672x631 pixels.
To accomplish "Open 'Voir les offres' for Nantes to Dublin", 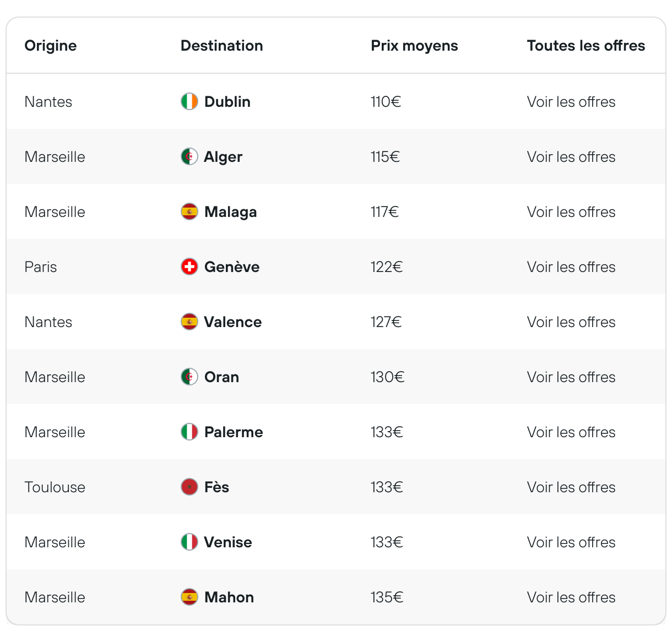I will click(x=571, y=102).
